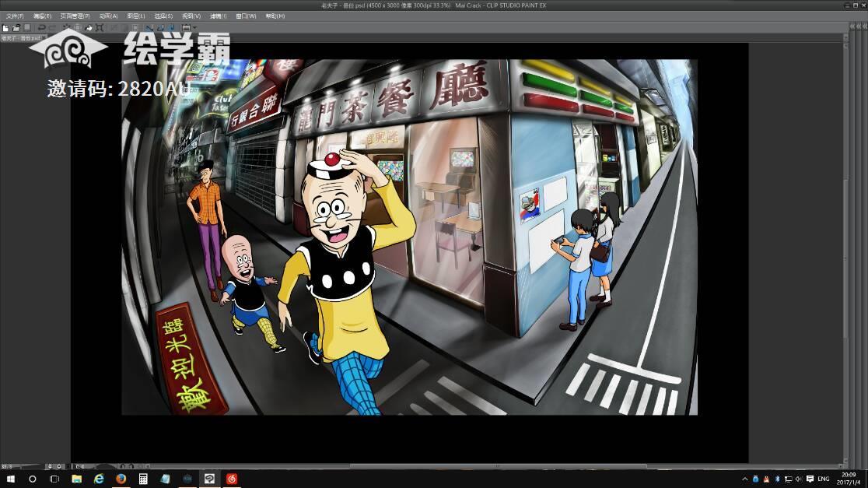Launch Internet Explorer from the taskbar

point(99,479)
